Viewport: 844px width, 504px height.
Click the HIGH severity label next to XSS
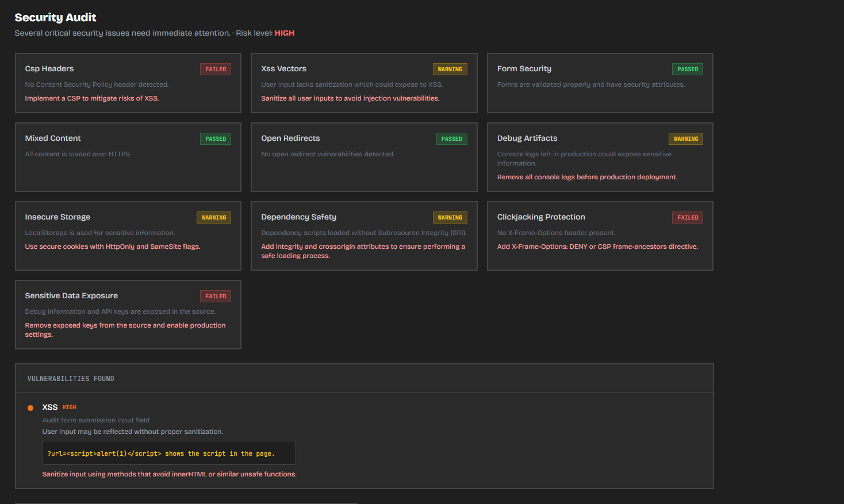pos(69,407)
